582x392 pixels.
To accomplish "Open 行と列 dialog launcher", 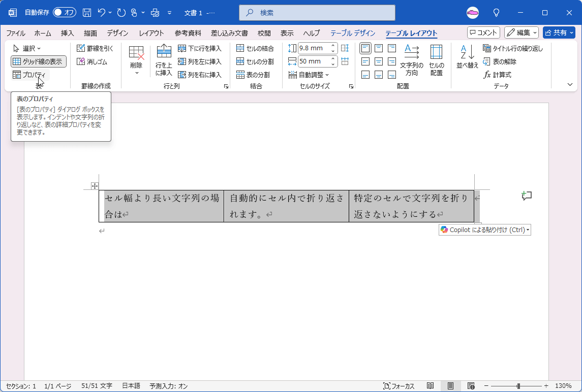I will click(x=226, y=86).
